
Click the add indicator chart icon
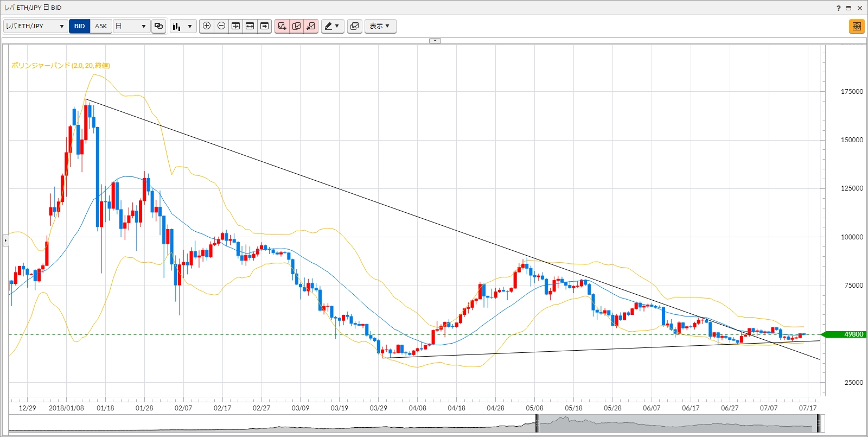282,26
